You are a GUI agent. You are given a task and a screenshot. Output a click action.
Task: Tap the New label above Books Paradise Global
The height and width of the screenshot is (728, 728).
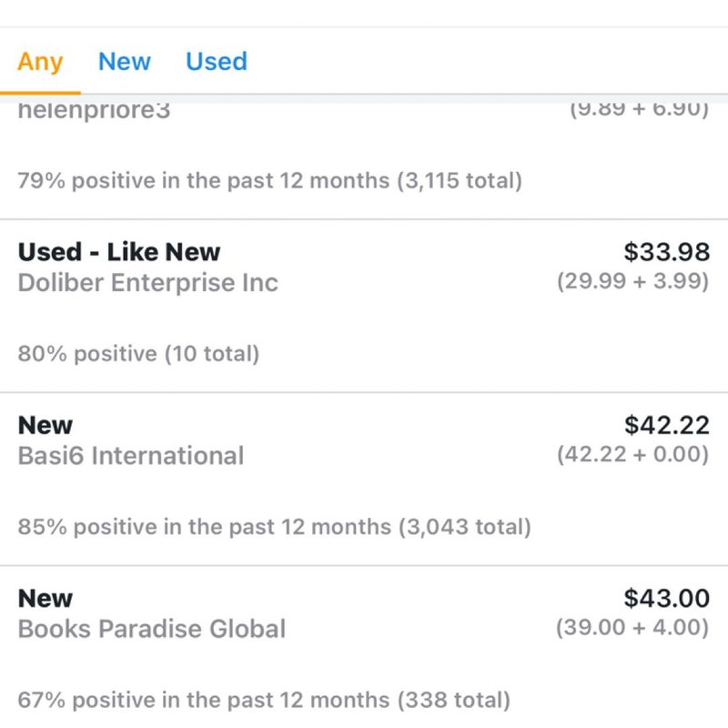(x=45, y=598)
